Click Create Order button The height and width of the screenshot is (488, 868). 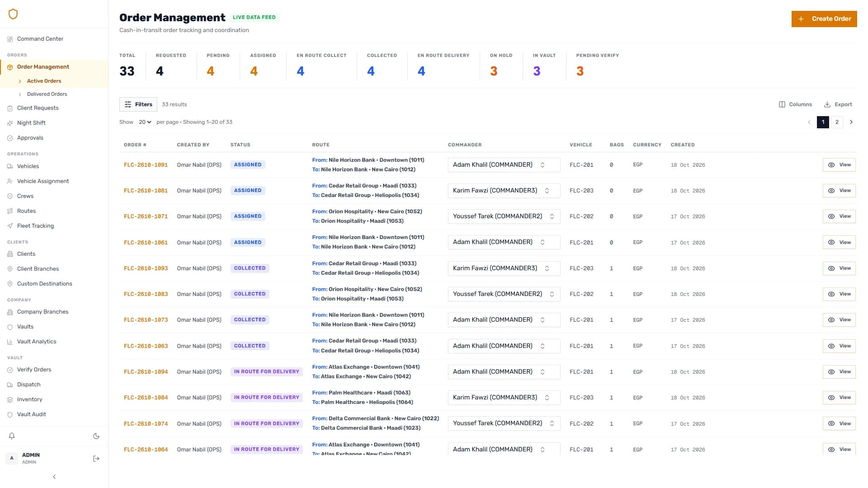(x=824, y=19)
